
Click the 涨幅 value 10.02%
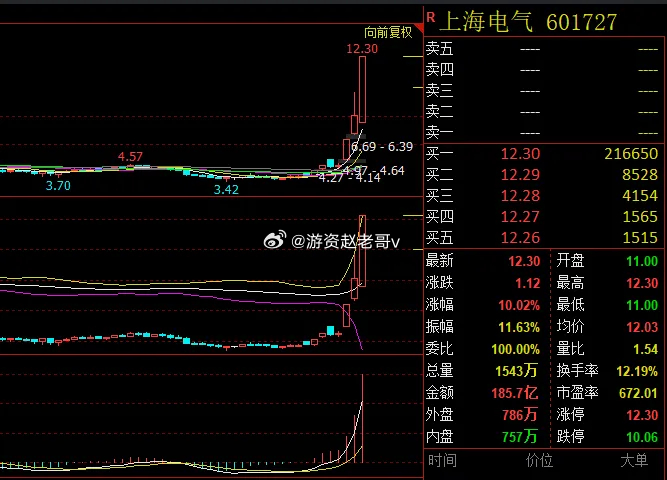tap(519, 305)
